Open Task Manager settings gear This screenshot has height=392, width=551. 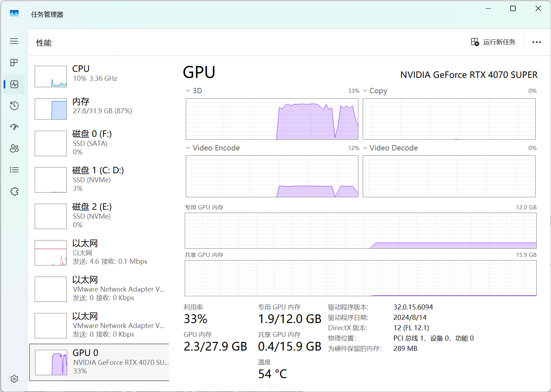(x=14, y=379)
